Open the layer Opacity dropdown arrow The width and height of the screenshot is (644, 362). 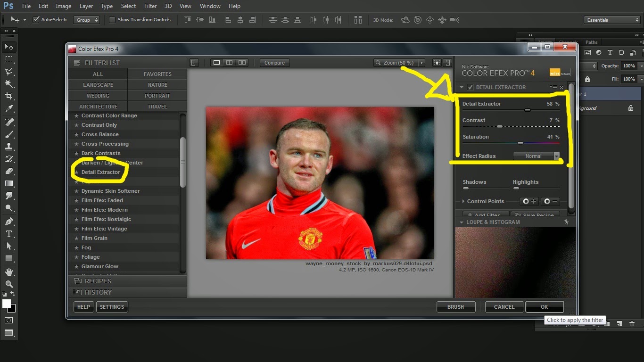click(640, 66)
